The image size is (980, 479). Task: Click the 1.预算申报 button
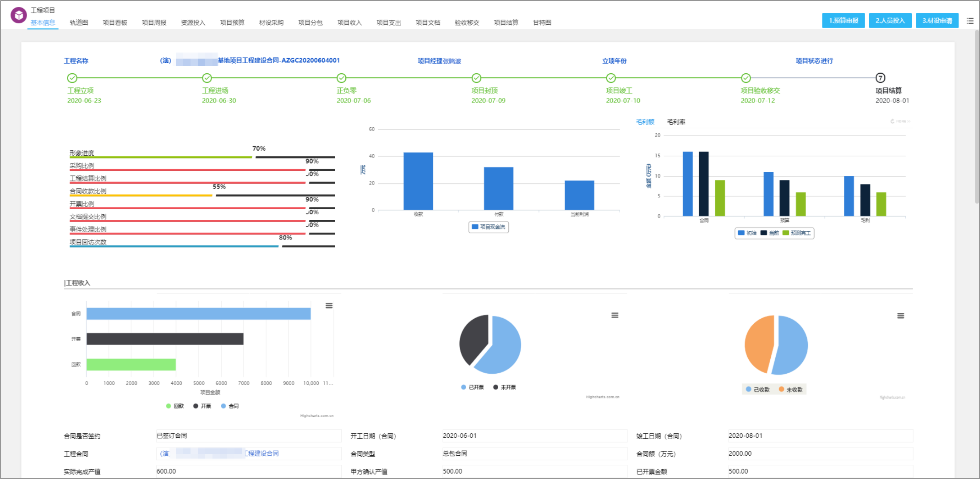[844, 21]
